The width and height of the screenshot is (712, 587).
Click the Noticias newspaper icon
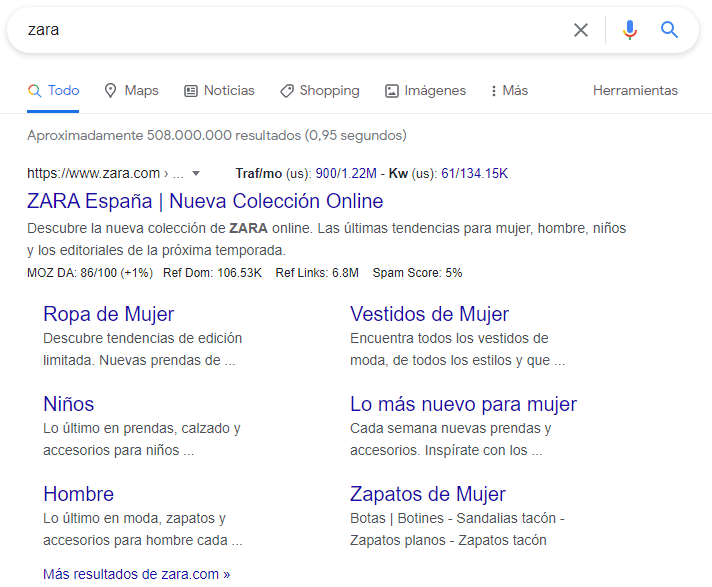click(191, 91)
